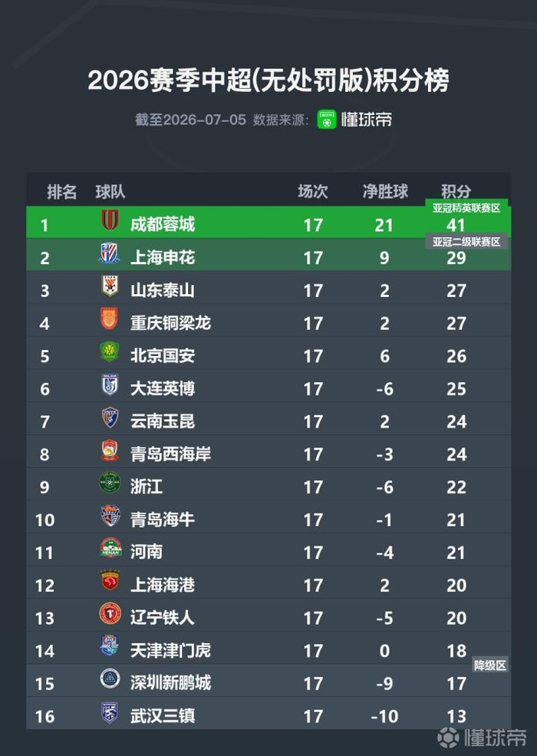Viewport: 537px width, 756px height.
Task: Open the 重庆铜梁龙 team name
Action: 170,323
